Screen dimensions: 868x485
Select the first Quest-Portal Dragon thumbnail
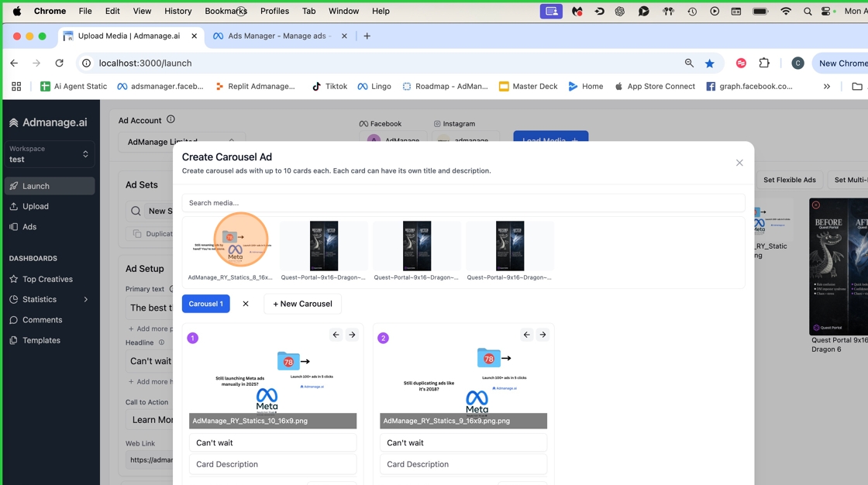323,246
